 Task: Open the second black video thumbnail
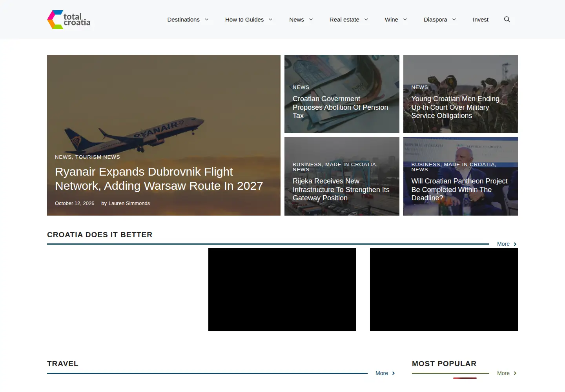(444, 290)
